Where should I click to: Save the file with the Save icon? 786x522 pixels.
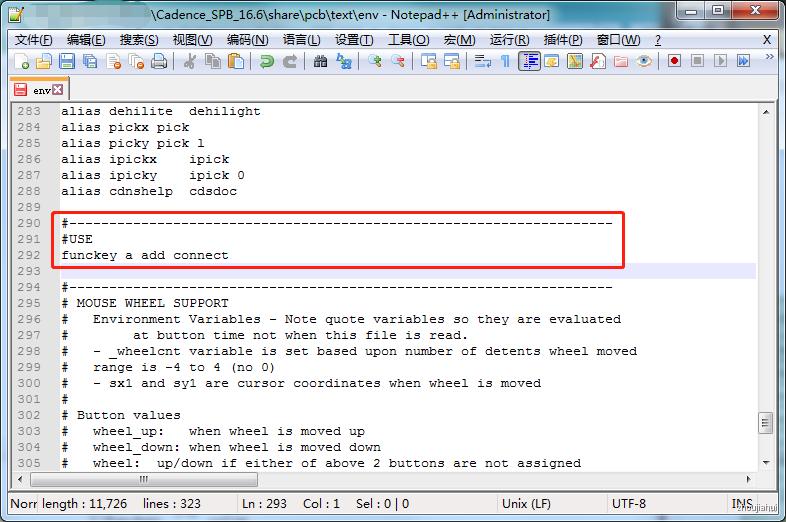(x=67, y=61)
